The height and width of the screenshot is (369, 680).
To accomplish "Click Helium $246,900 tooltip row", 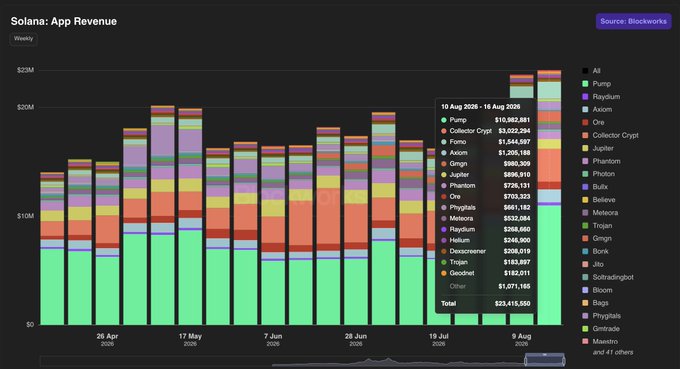I will coord(485,240).
